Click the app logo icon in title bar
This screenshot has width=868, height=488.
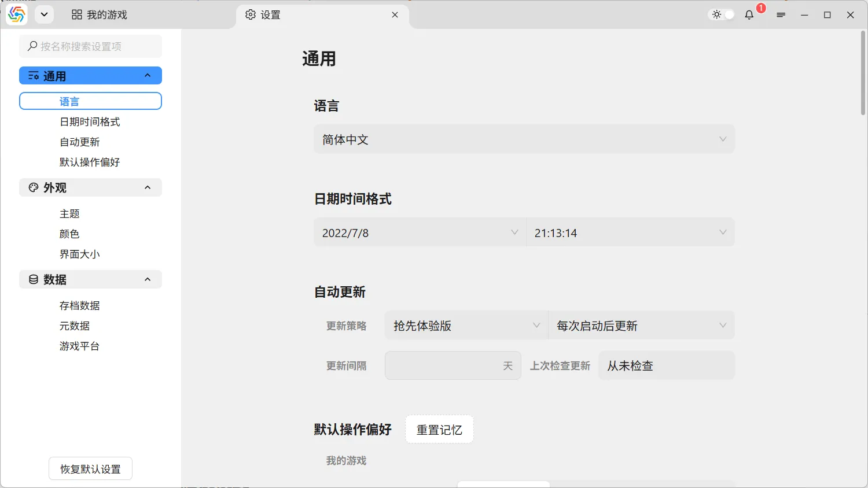pyautogui.click(x=17, y=15)
